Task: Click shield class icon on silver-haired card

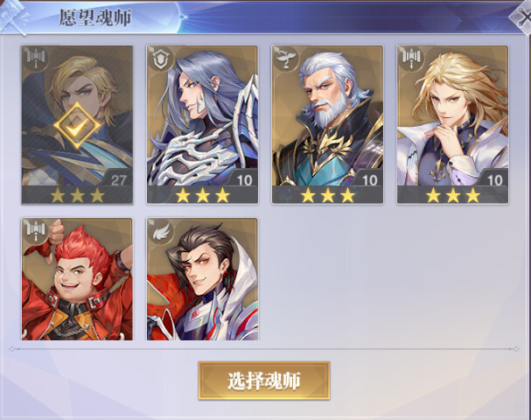Action: coord(160,59)
